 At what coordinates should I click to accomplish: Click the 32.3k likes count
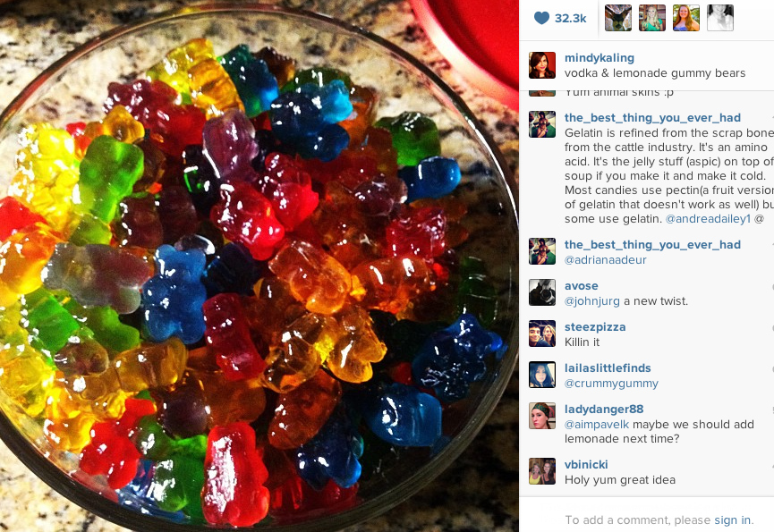coord(570,18)
